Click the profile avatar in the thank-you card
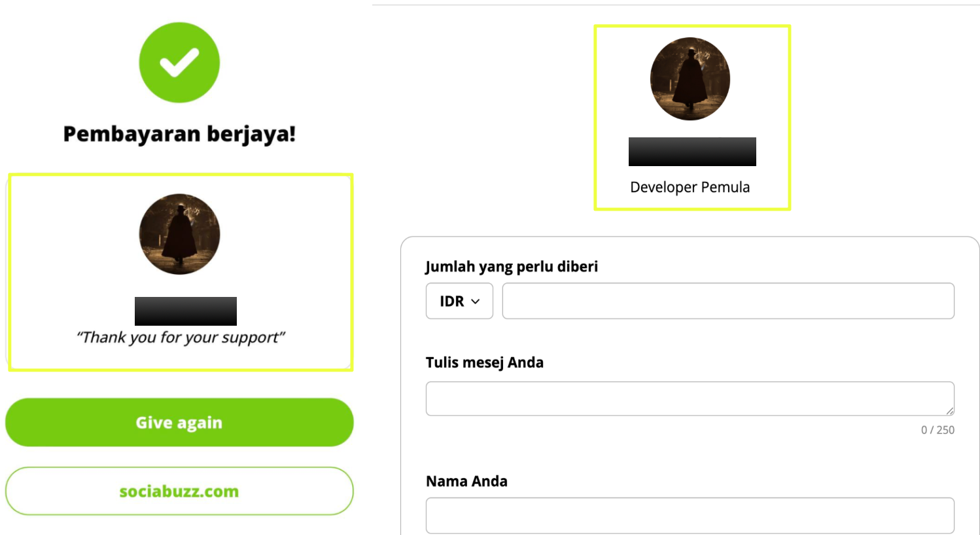This screenshot has height=535, width=980. 179,234
